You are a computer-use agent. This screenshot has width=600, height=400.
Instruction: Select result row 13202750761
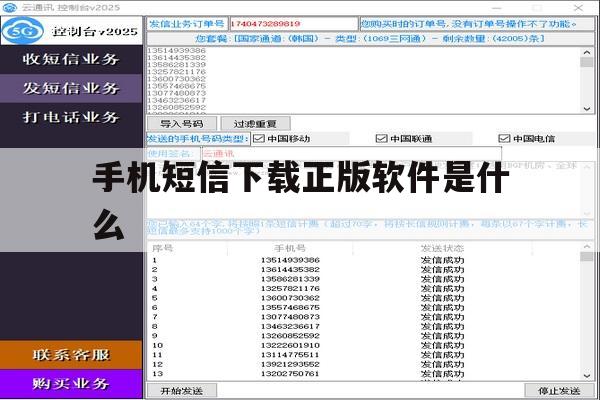tap(364, 374)
